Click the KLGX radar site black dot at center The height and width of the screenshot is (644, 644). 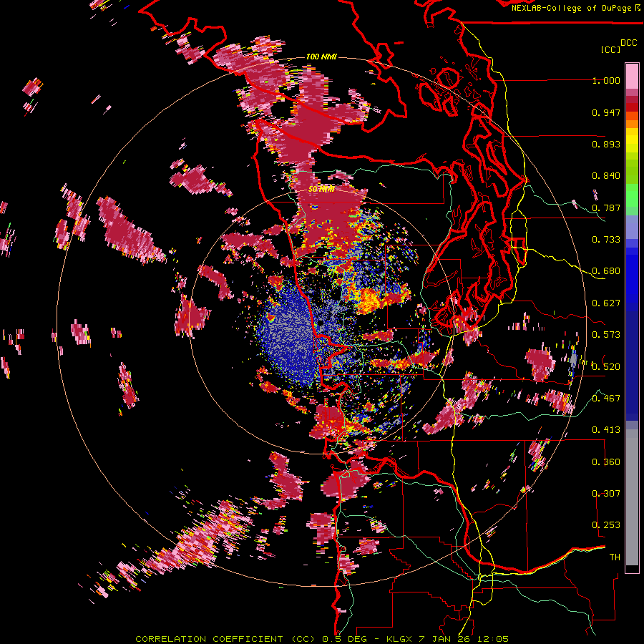pyautogui.click(x=320, y=323)
